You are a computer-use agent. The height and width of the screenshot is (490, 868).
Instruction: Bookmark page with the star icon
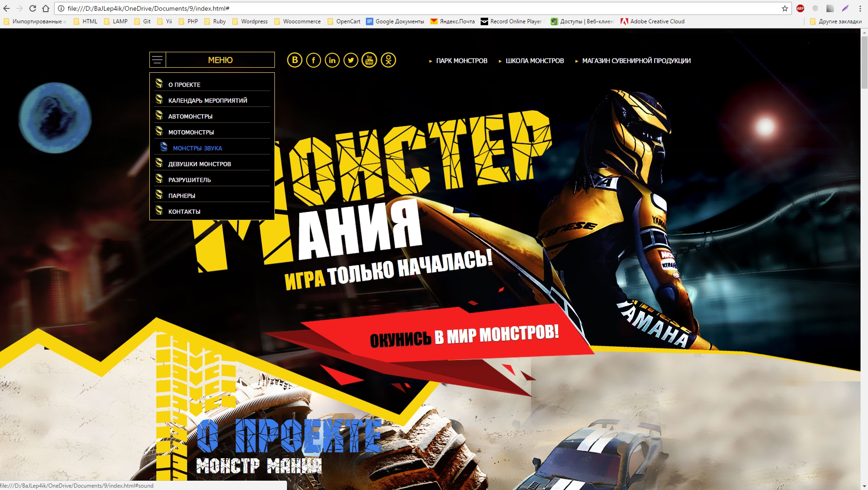click(x=785, y=8)
